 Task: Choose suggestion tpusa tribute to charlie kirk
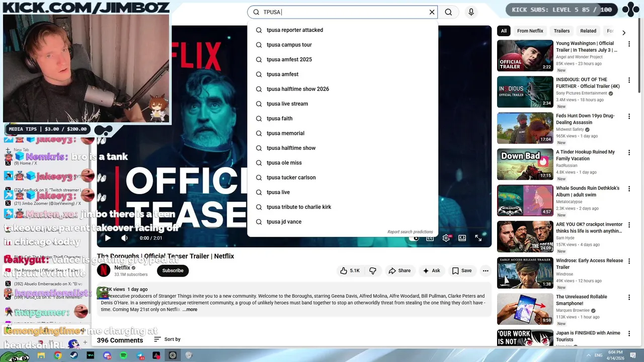point(343,207)
